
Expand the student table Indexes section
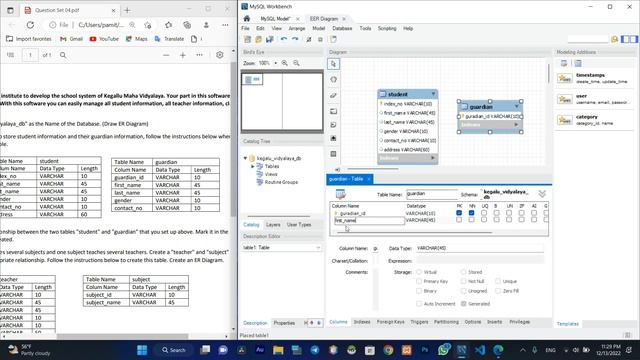(433, 158)
